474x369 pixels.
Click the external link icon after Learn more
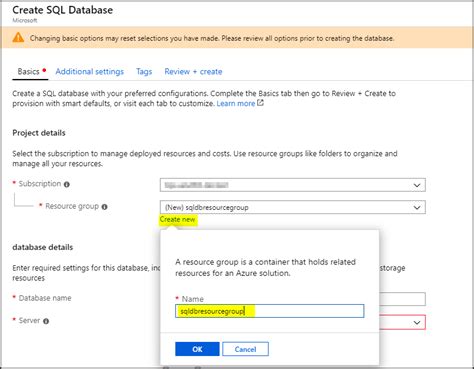click(x=260, y=103)
